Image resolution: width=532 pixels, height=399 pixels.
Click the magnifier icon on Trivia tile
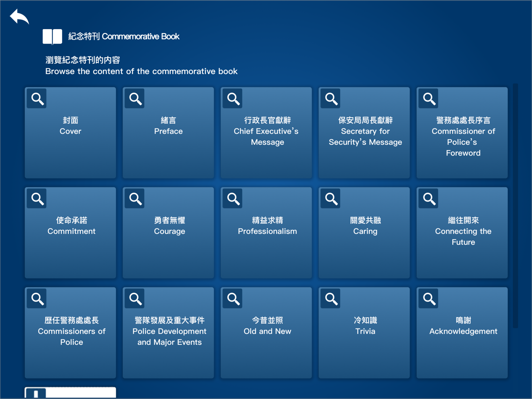coord(330,298)
